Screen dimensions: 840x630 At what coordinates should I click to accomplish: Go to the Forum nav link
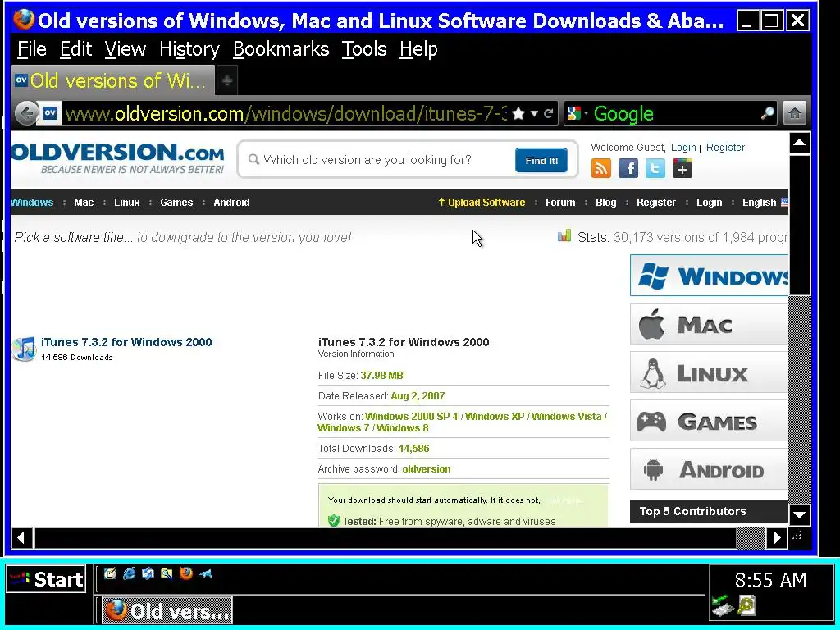coord(560,203)
